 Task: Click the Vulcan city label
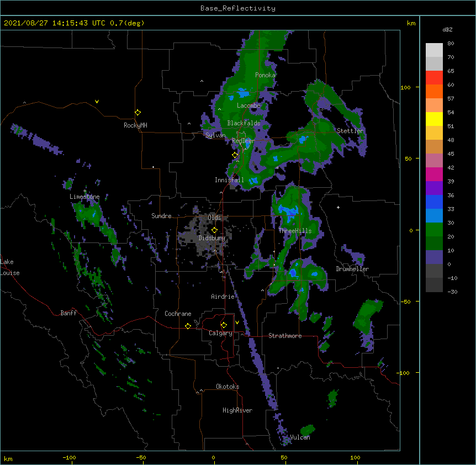(300, 437)
